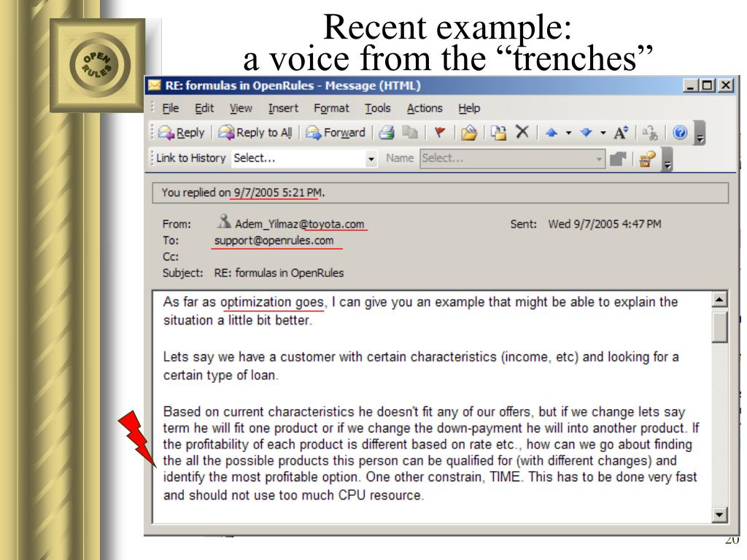Open the View menu

241,108
